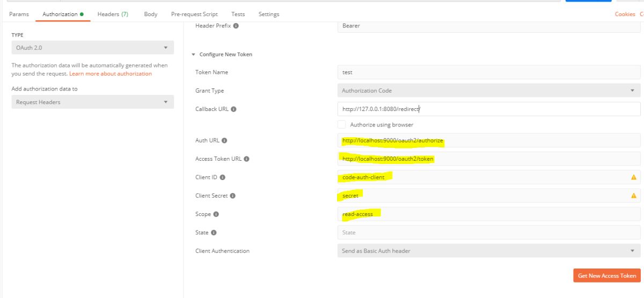The image size is (644, 298).
Task: Switch to the Authorization tab
Action: point(62,14)
